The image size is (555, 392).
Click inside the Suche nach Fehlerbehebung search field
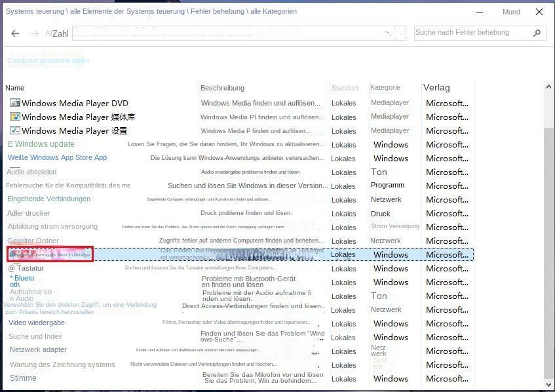coord(472,32)
